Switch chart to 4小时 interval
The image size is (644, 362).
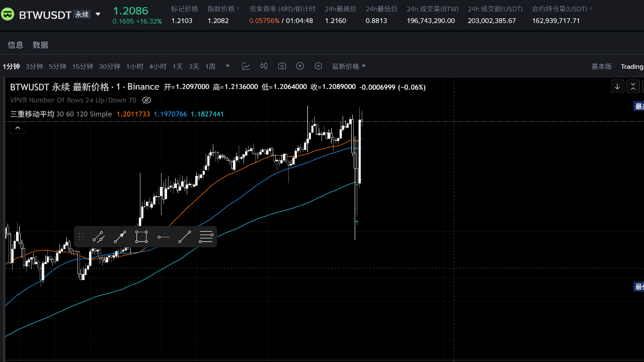click(x=158, y=66)
